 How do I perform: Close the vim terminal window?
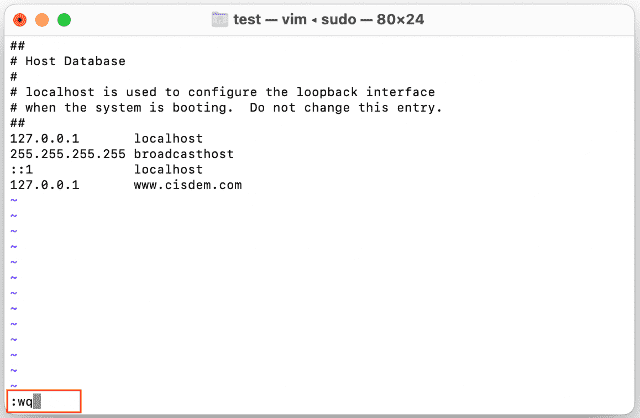tap(19, 19)
